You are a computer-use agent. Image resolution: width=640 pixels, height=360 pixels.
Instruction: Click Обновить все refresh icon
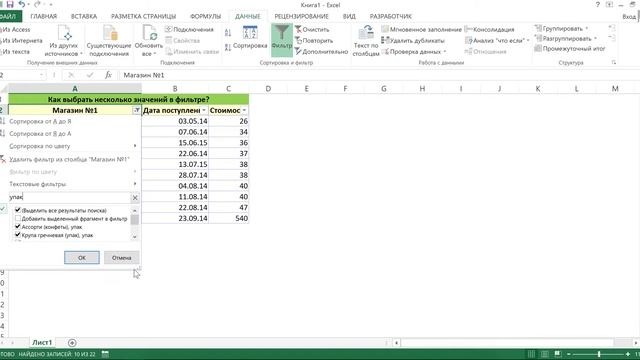[x=149, y=40]
